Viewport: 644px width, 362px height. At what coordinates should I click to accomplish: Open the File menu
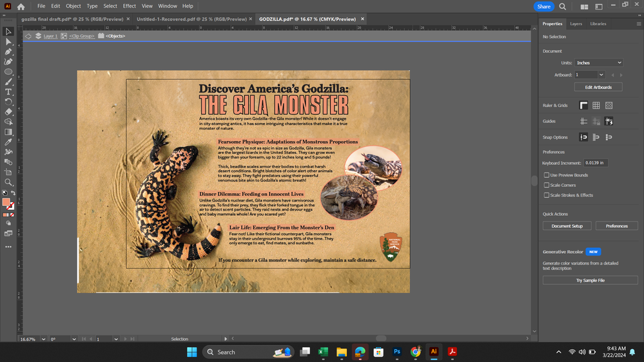pos(41,6)
